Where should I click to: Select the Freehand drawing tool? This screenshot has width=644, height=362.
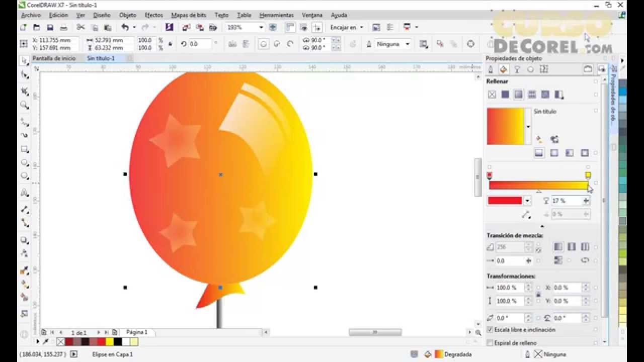24,121
